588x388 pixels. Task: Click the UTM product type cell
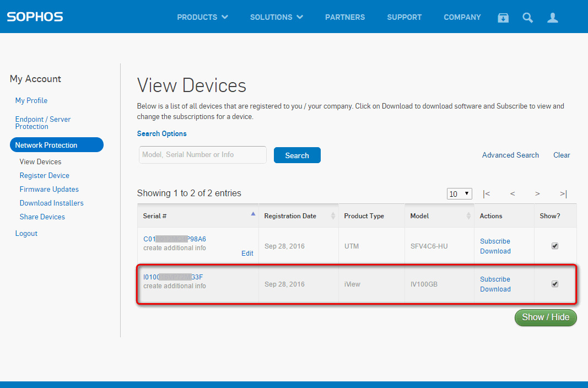click(352, 246)
